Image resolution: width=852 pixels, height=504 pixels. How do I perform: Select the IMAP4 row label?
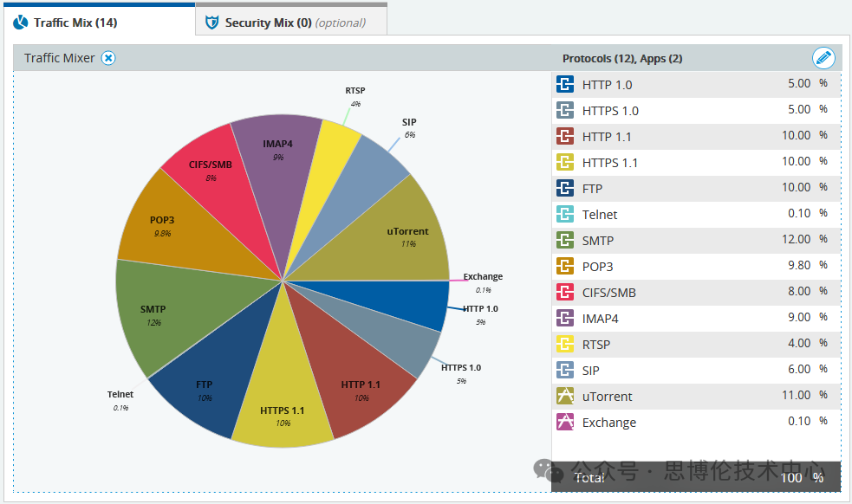600,319
